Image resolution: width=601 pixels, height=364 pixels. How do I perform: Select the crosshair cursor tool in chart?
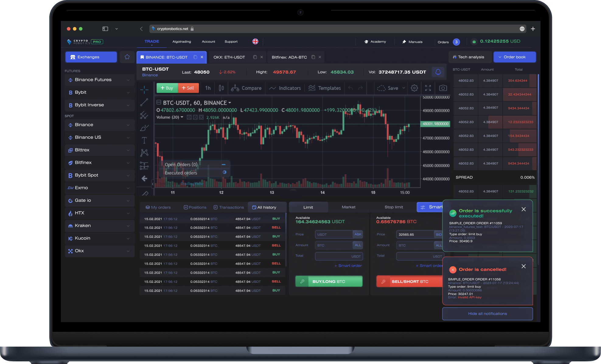pyautogui.click(x=144, y=89)
